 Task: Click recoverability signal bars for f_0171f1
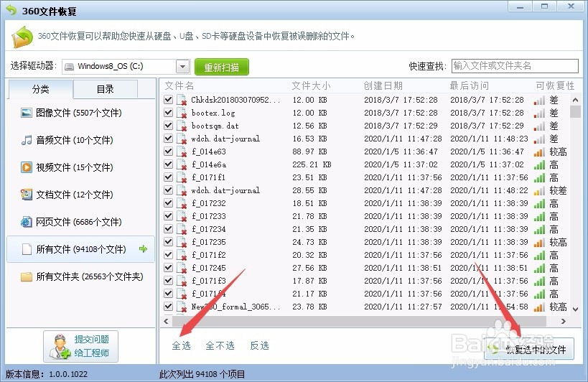[539, 177]
